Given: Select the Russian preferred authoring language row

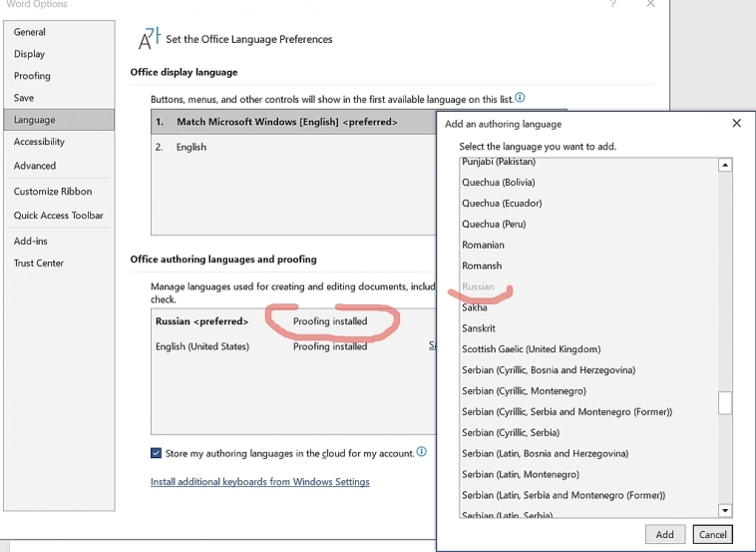Looking at the screenshot, I should 201,321.
